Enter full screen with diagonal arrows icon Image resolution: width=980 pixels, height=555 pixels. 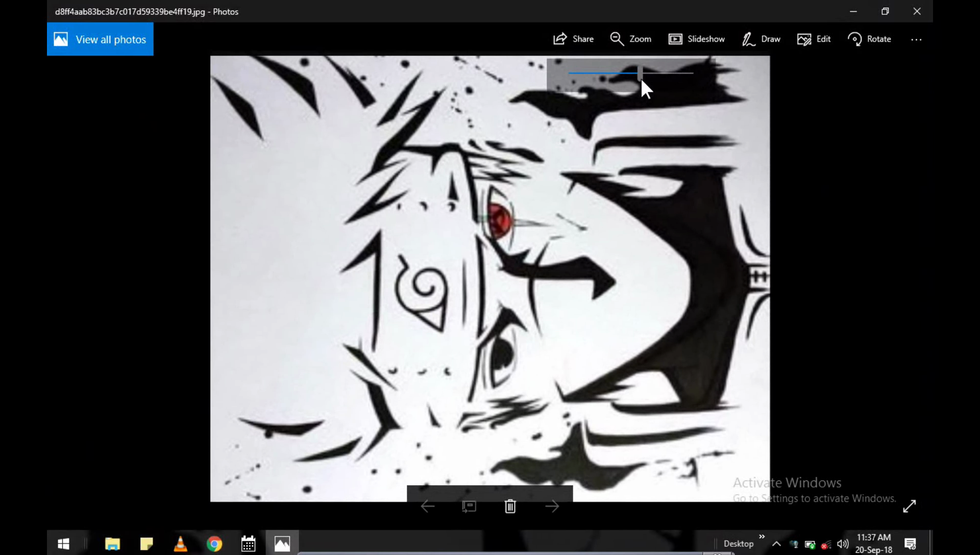909,506
